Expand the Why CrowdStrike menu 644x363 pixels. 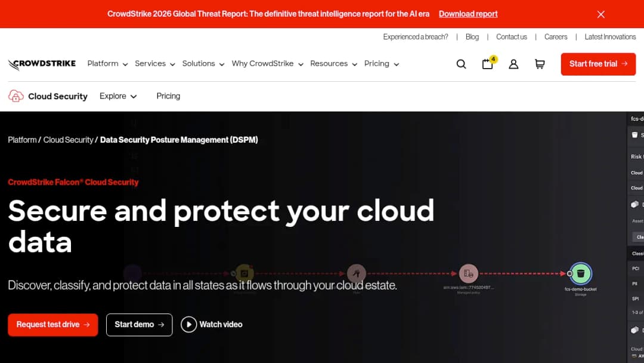tap(267, 64)
